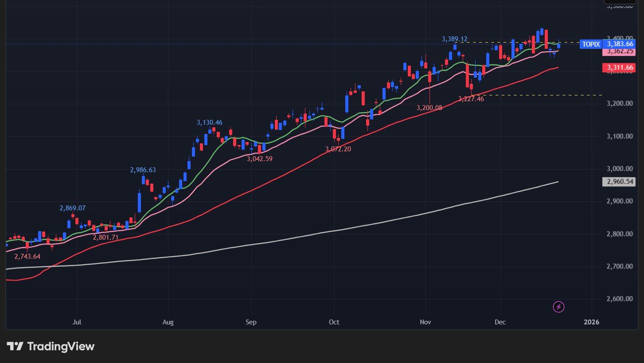Click the 3,389.12 high annotation
644x363 pixels.
455,39
